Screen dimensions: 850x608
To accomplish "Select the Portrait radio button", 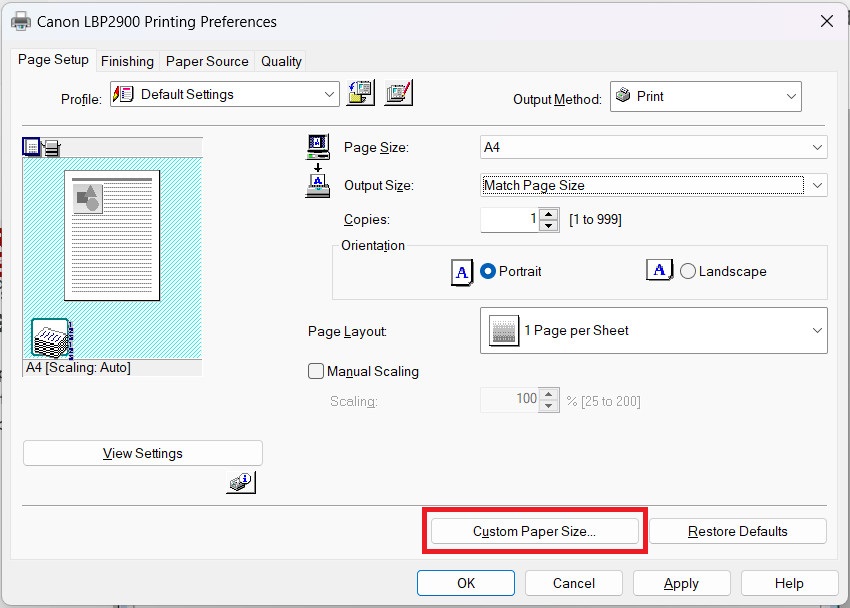I will pos(488,271).
